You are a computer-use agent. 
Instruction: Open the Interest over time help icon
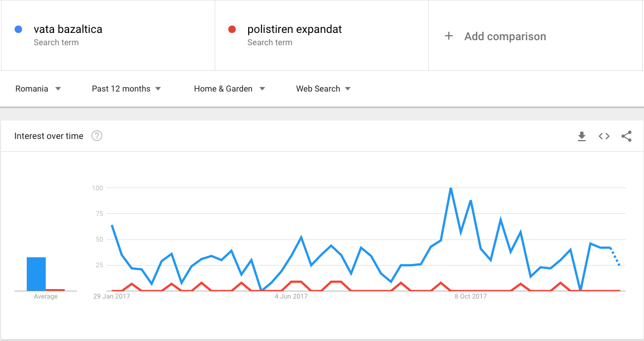(x=97, y=136)
